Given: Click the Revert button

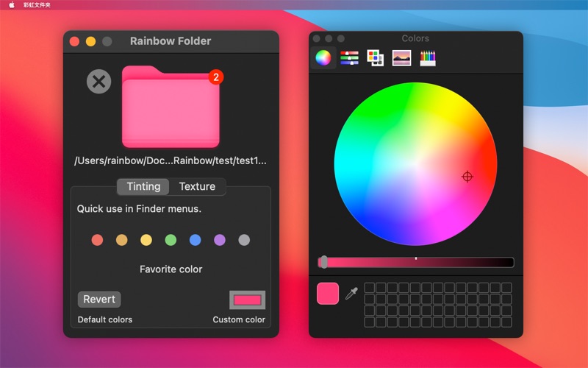Looking at the screenshot, I should pyautogui.click(x=99, y=300).
